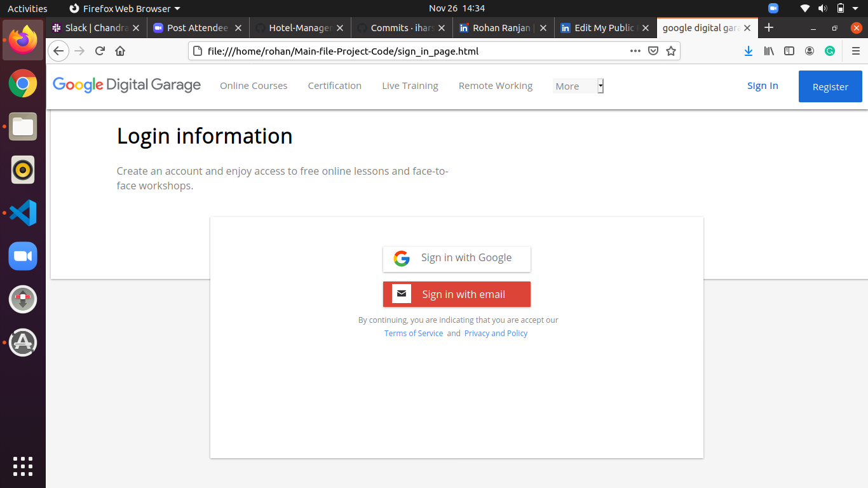Click Sign in with Google button
The width and height of the screenshot is (868, 488).
[457, 259]
